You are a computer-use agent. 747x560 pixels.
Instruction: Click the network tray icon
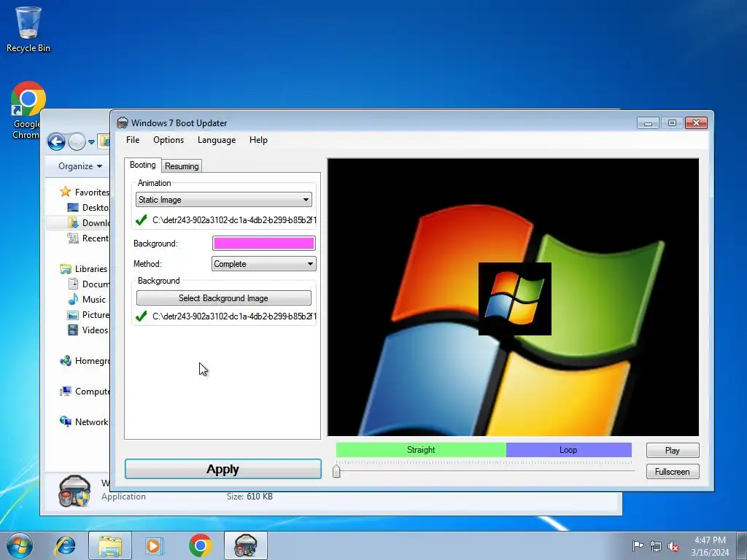[x=656, y=546]
